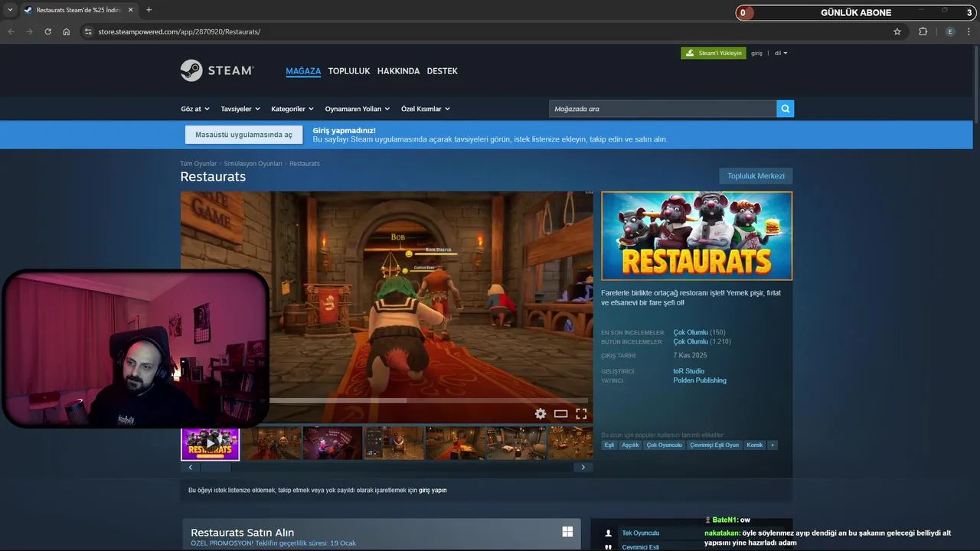Click the Tek Oyunculu player icon
The width and height of the screenshot is (980, 551).
[608, 533]
